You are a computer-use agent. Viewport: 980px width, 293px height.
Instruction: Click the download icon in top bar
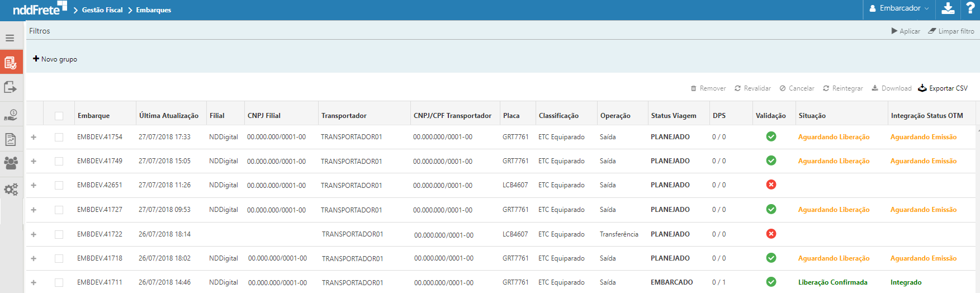[948, 8]
